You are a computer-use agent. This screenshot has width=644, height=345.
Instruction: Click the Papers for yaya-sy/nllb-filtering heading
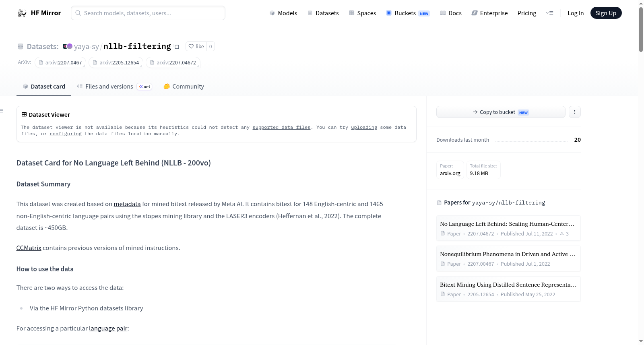click(491, 202)
